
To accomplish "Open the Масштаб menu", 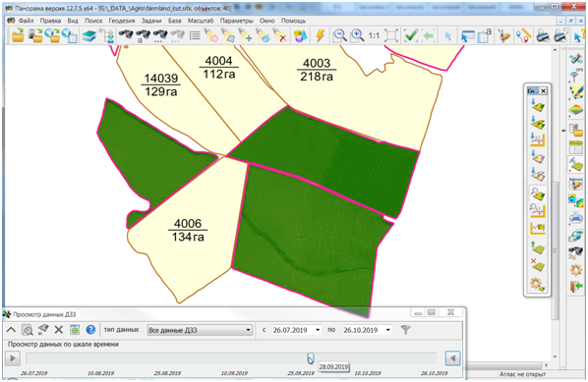I will pos(201,21).
